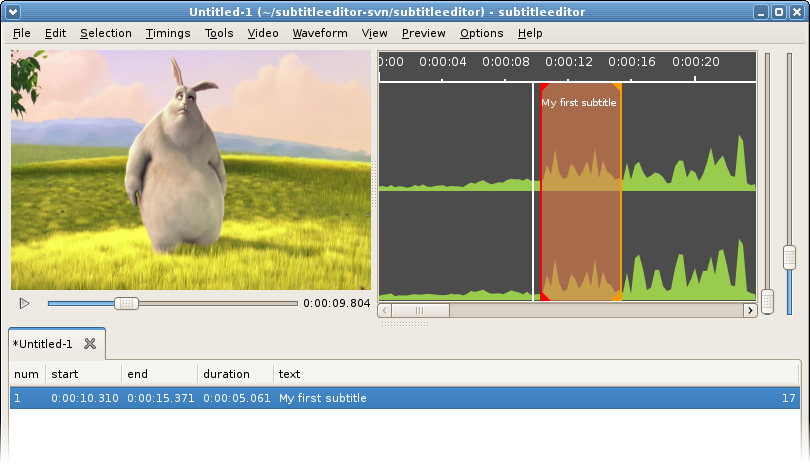Open the Preview menu
This screenshot has height=473, width=810.
coord(424,34)
